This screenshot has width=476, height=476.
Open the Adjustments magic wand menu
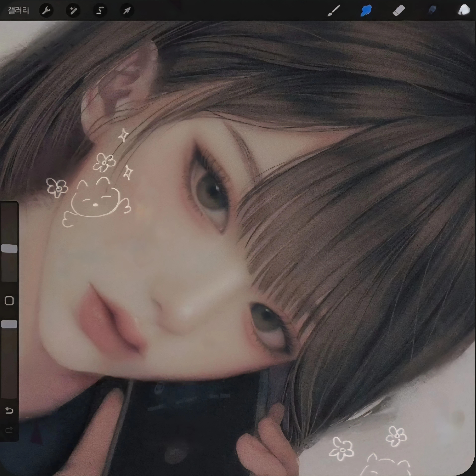click(x=73, y=11)
